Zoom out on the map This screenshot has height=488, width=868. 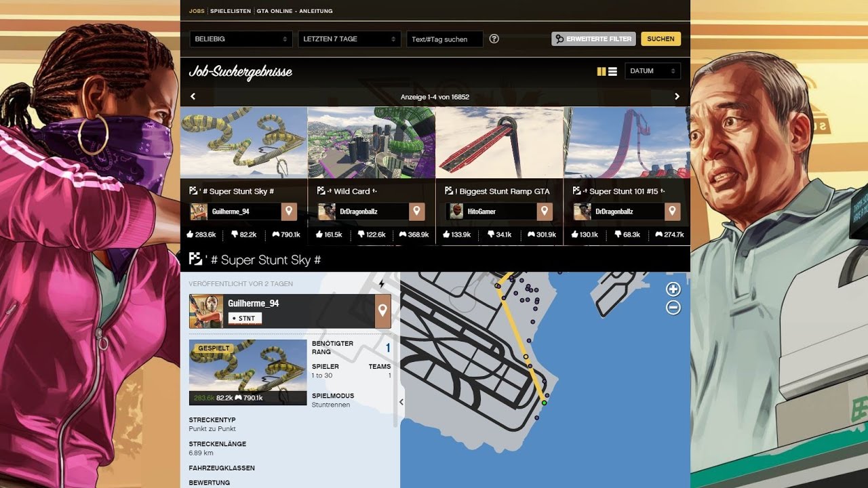(673, 308)
